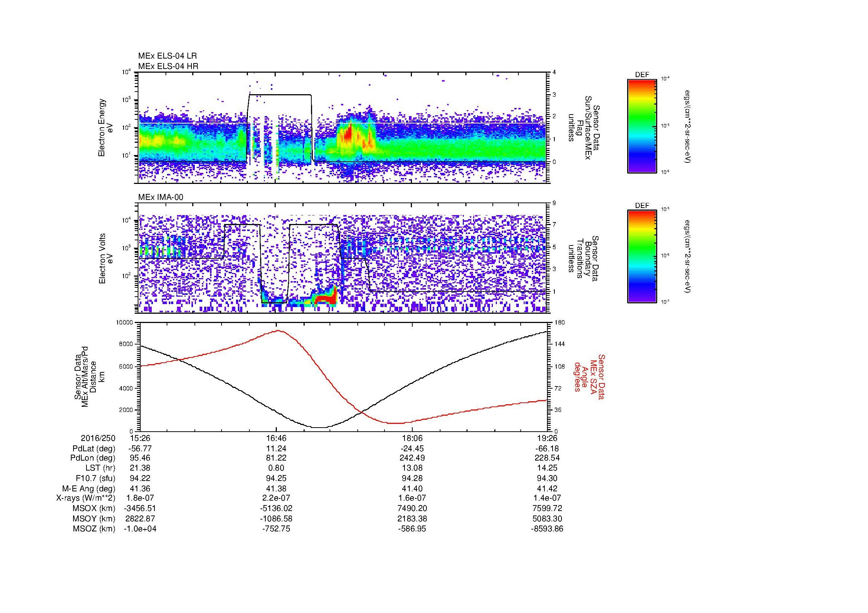
Task: Select PdLat value '-56.77'
Action: coord(140,449)
